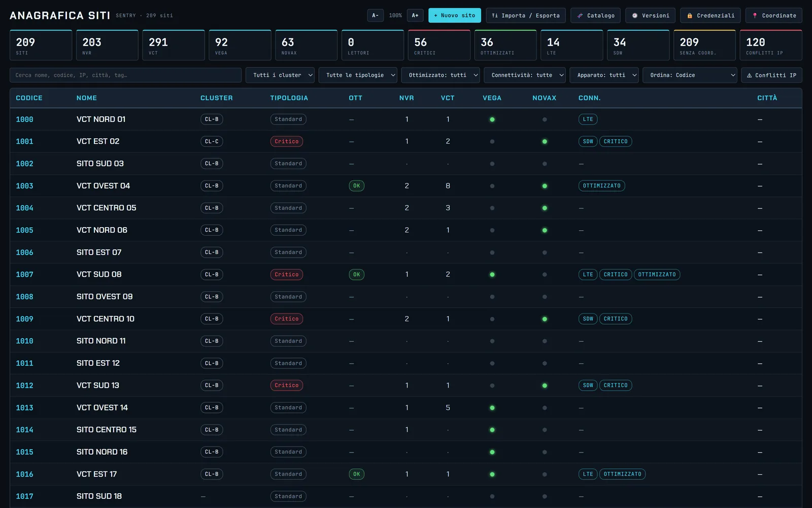Click the Conflitti IP warning icon
The image size is (812, 508).
(749, 75)
